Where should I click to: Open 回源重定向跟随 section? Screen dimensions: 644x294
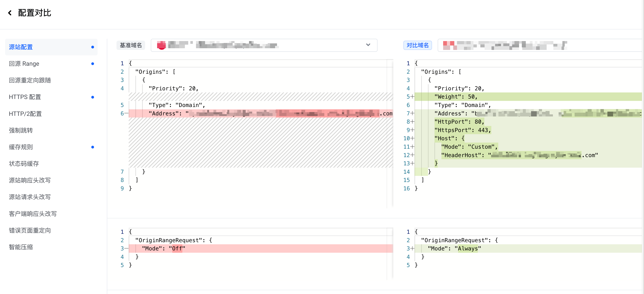tap(51, 80)
